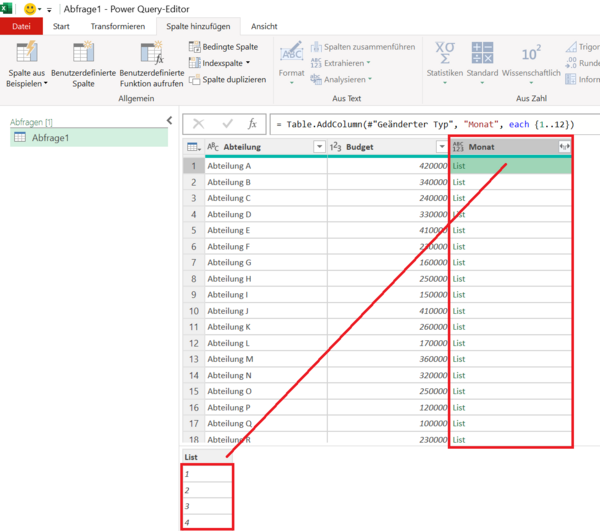Open the Abteilung column filter dropdown
This screenshot has height=531, width=600.
[x=319, y=147]
